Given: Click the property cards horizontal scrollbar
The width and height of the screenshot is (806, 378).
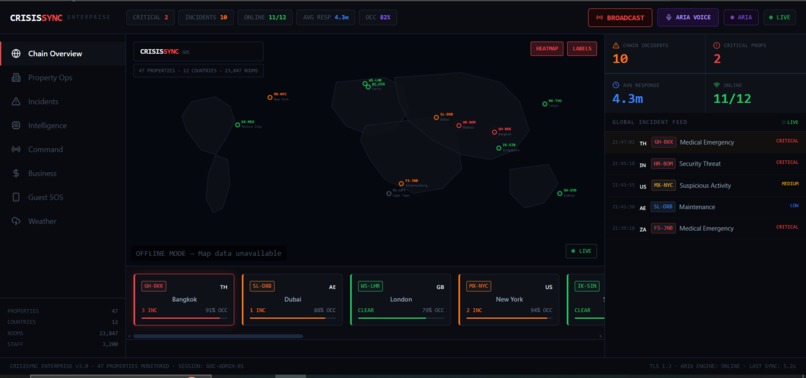Looking at the screenshot, I should (218, 336).
